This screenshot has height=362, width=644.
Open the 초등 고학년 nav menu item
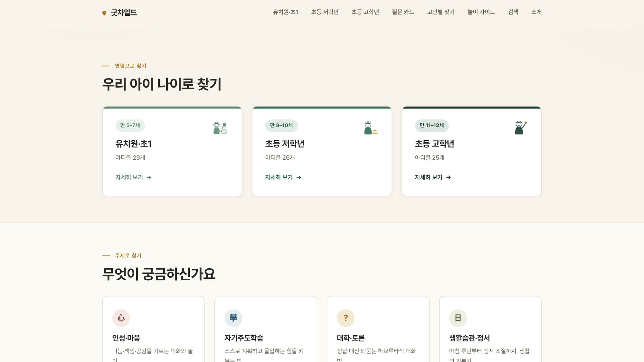pos(365,12)
